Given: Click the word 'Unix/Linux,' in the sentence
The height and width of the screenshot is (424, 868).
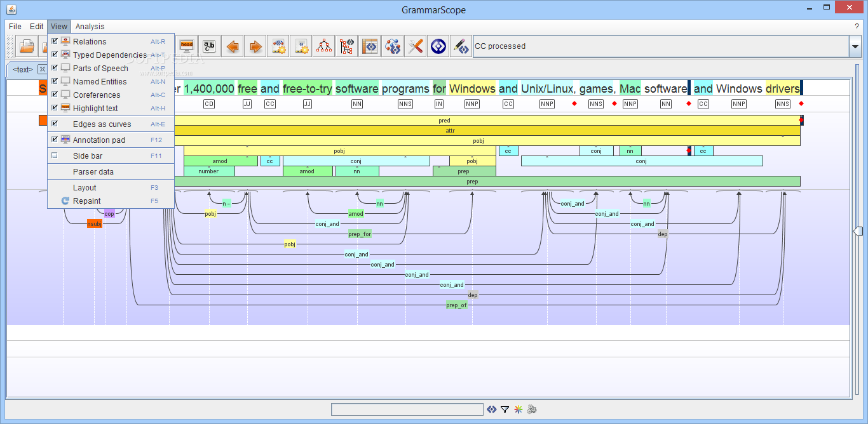Looking at the screenshot, I should (548, 89).
